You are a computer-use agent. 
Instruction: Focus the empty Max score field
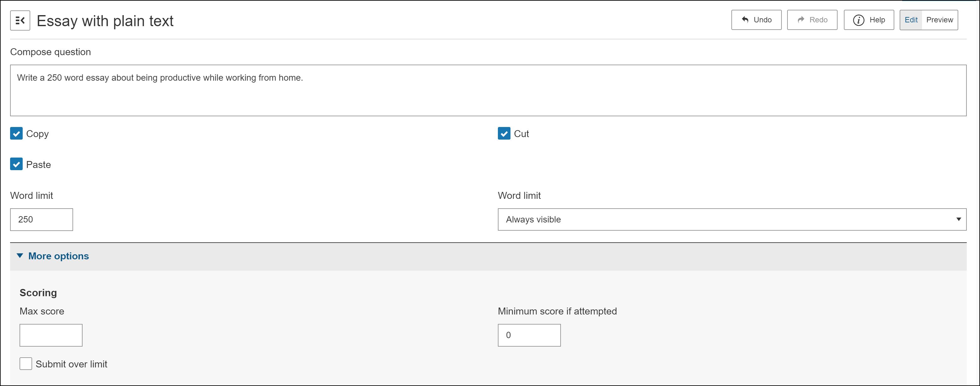[x=51, y=335]
